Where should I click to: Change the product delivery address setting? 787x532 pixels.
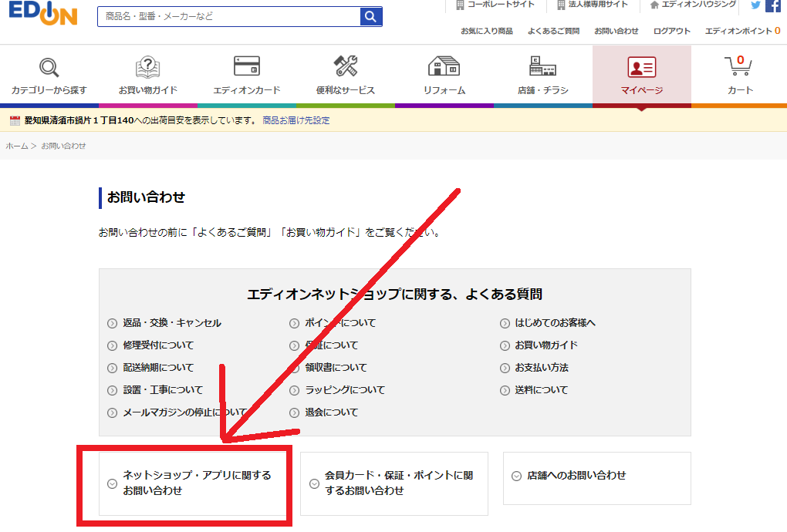tap(296, 120)
